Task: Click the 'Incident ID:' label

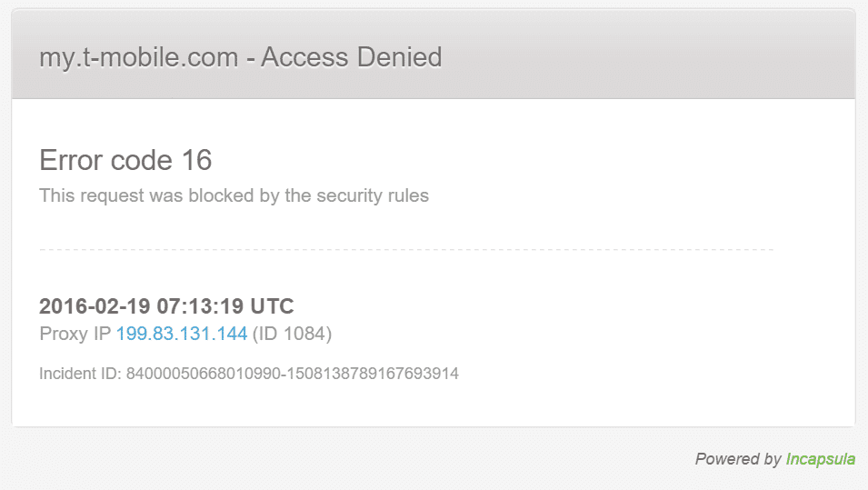Action: click(80, 373)
